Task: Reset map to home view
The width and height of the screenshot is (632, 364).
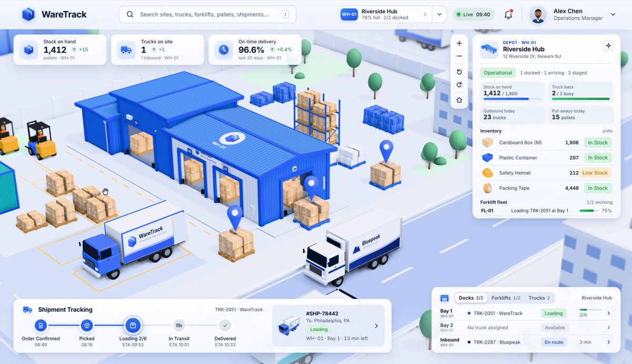Action: (x=459, y=100)
